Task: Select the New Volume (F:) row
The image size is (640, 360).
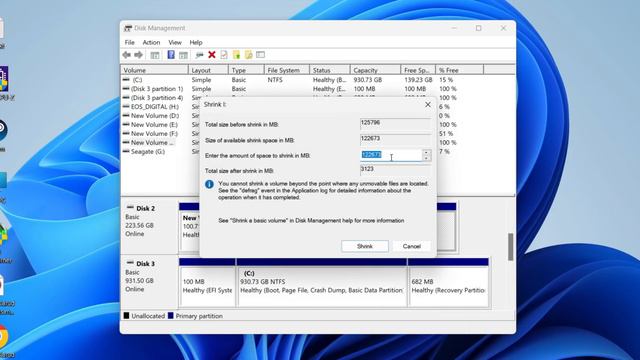Action: [x=160, y=133]
